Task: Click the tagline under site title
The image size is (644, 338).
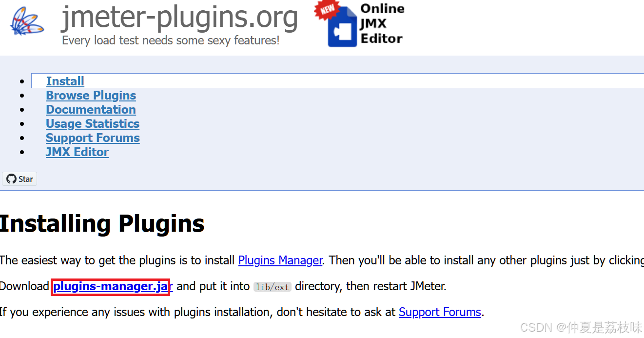Action: pyautogui.click(x=171, y=40)
